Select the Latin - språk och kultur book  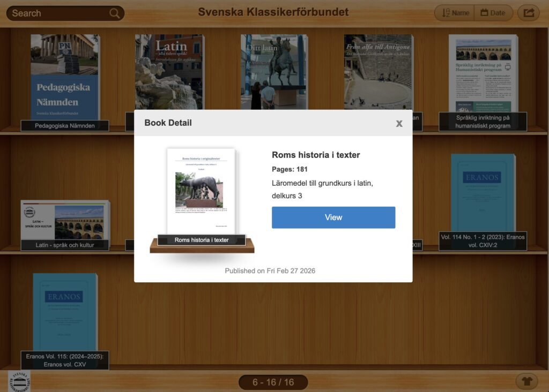65,220
